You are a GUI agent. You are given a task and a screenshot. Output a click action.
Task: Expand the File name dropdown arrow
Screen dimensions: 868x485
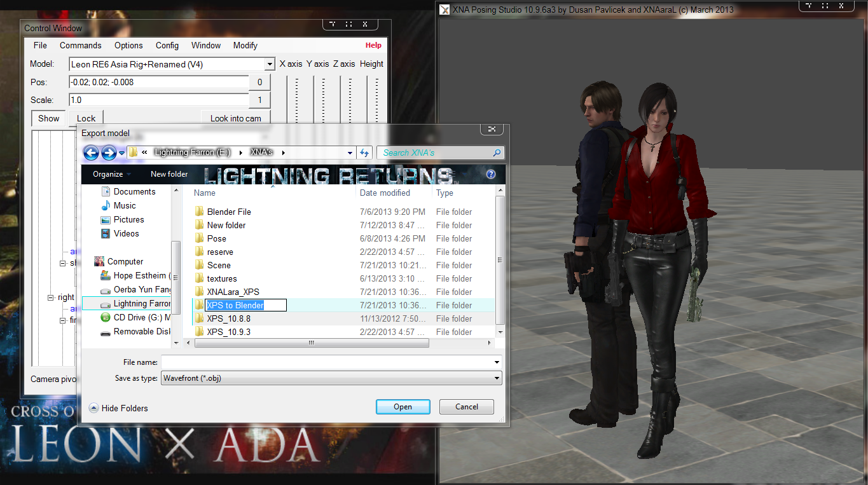497,362
